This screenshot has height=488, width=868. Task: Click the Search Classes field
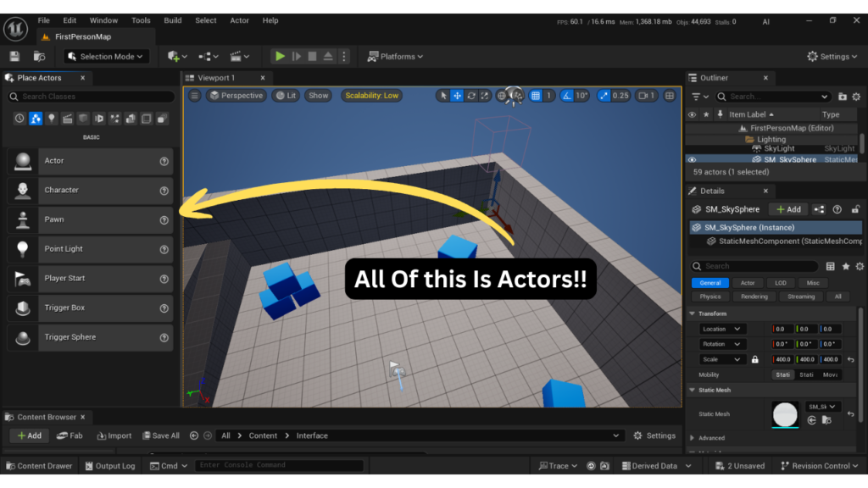click(x=92, y=97)
